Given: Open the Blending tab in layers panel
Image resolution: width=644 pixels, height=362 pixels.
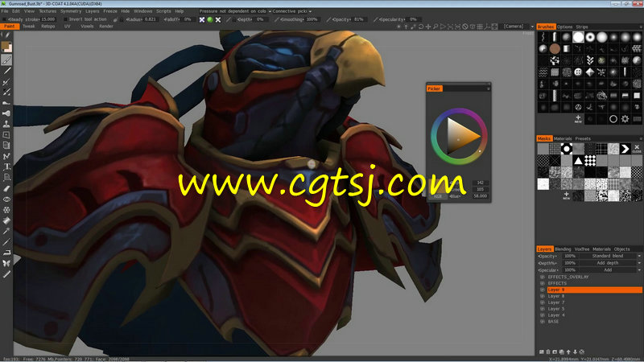Looking at the screenshot, I should click(563, 249).
